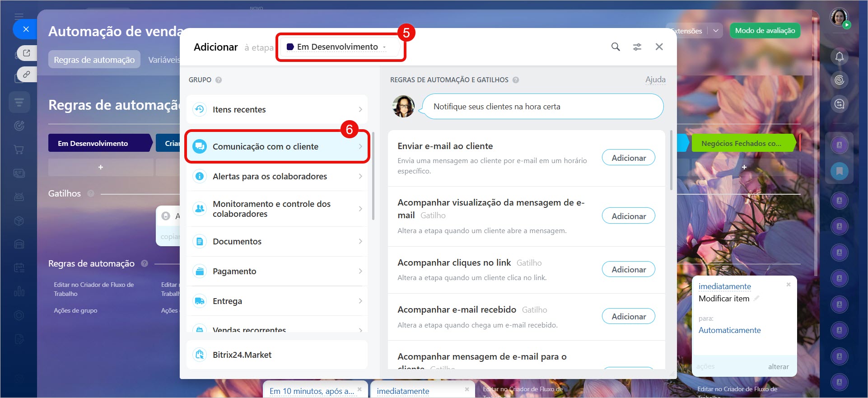This screenshot has height=398, width=868.
Task: Click the bookmark icon in right sidebar
Action: click(x=839, y=171)
